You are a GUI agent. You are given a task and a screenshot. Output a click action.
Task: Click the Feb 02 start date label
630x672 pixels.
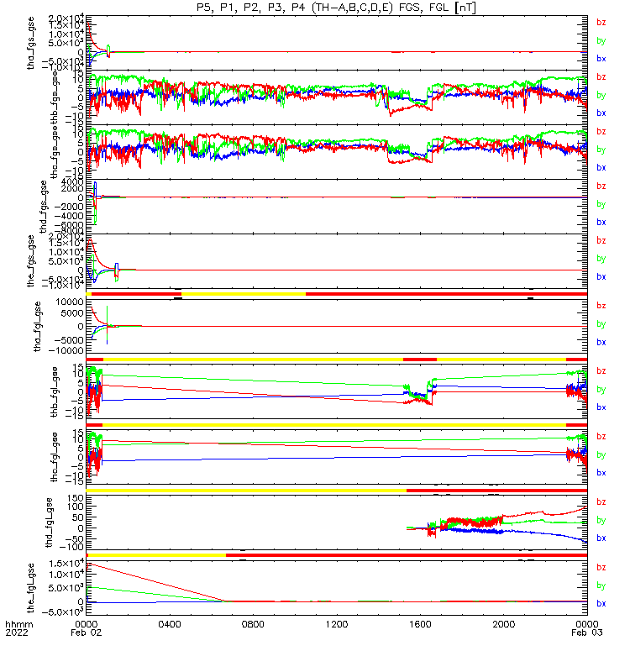(x=87, y=633)
